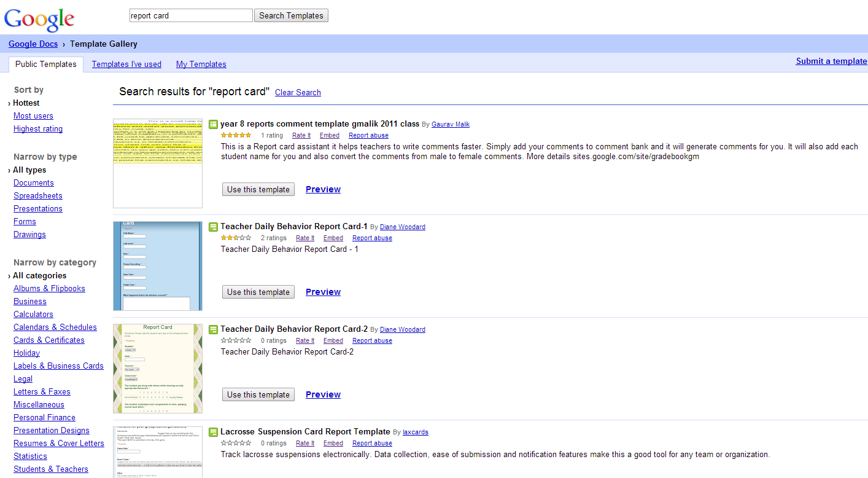The width and height of the screenshot is (868, 478).
Task: Open Presentation Designs category
Action: pos(52,430)
